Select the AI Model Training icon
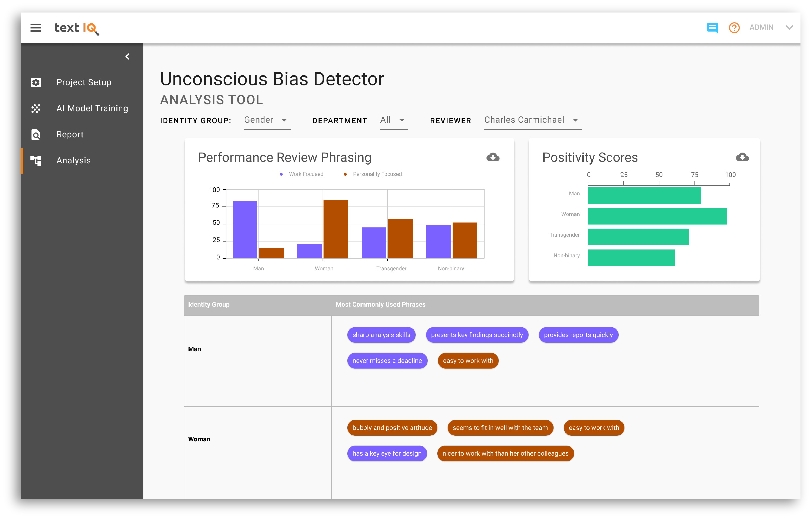 (x=36, y=108)
